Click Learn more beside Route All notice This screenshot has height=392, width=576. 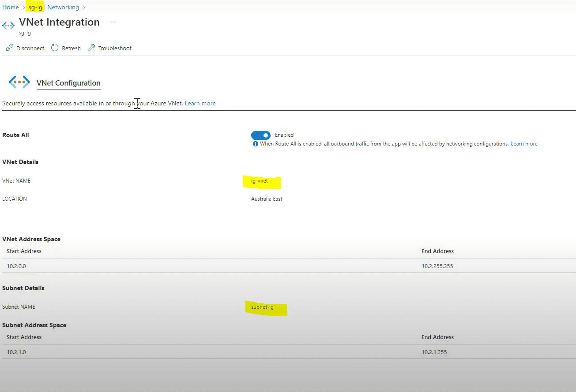(x=524, y=143)
